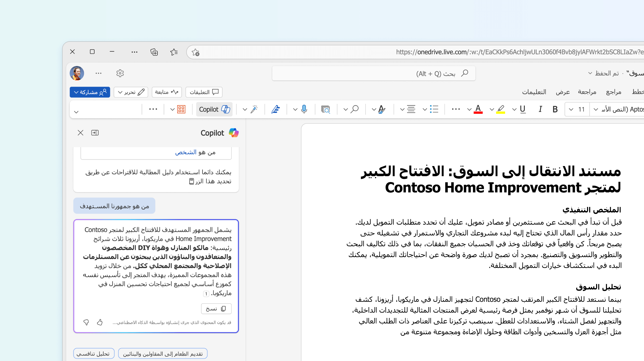Open the Styles icon with letter A
Screen dimensions: 644x361
point(382,109)
